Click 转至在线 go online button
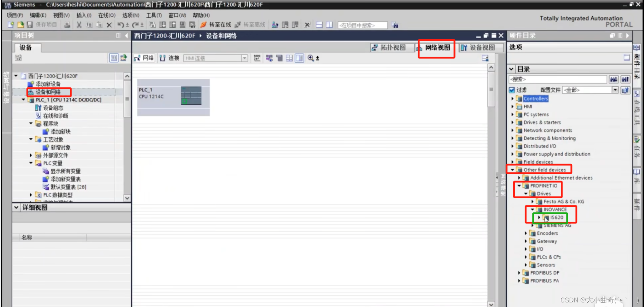This screenshot has width=644, height=307. (216, 24)
